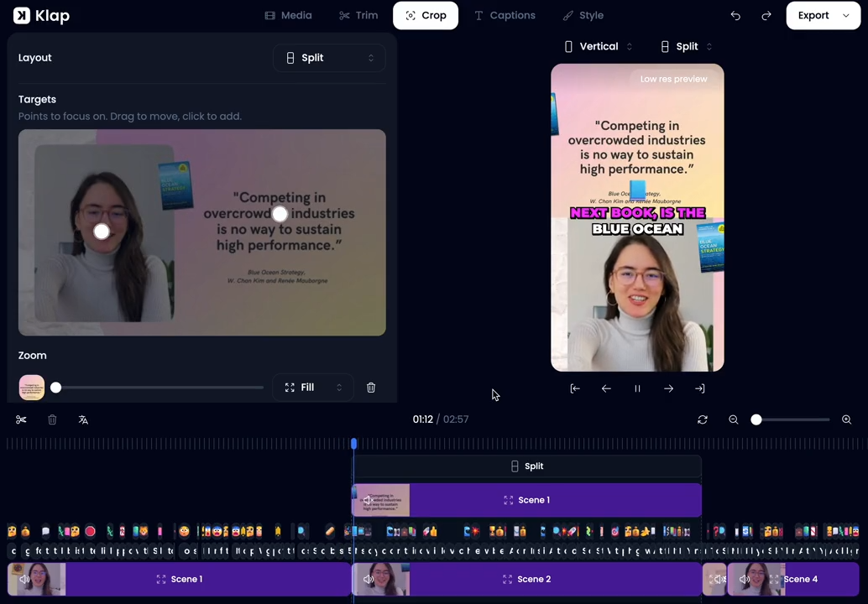Select the Scene 4 clip
The width and height of the screenshot is (868, 604).
[793, 579]
